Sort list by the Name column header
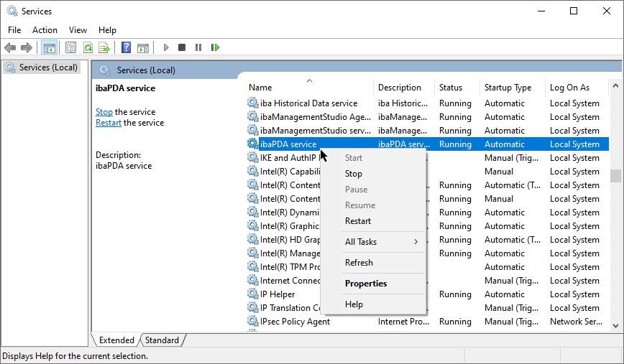 (260, 88)
